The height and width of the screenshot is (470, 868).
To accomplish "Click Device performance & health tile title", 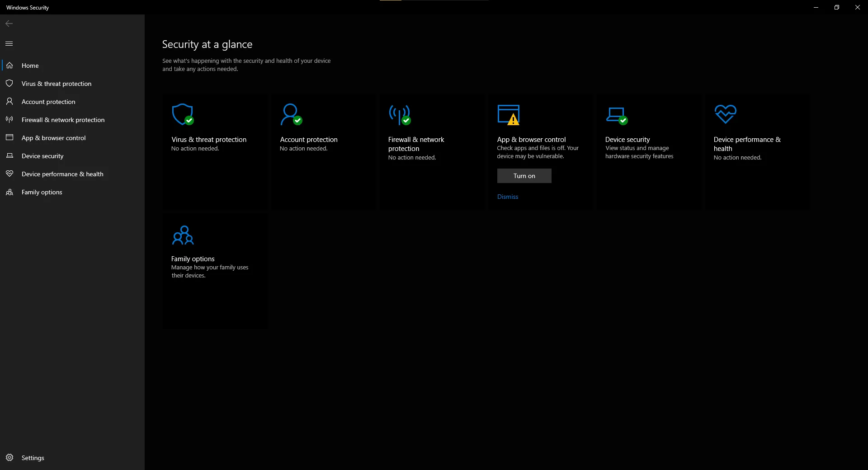I will 747,144.
